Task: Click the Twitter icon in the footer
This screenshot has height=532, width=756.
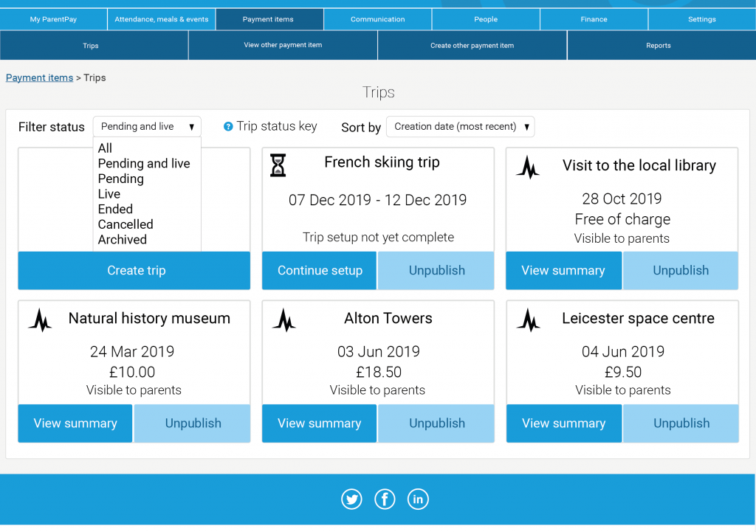Action: click(x=352, y=500)
